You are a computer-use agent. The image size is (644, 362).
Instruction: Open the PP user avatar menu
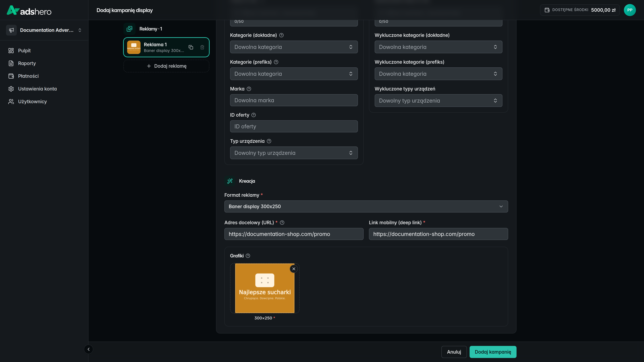point(630,10)
